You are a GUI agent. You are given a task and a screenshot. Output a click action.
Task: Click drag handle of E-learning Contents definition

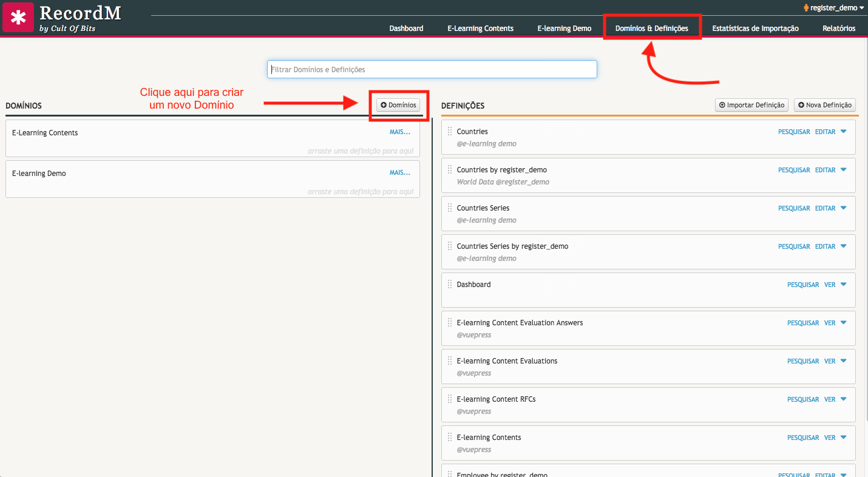450,438
